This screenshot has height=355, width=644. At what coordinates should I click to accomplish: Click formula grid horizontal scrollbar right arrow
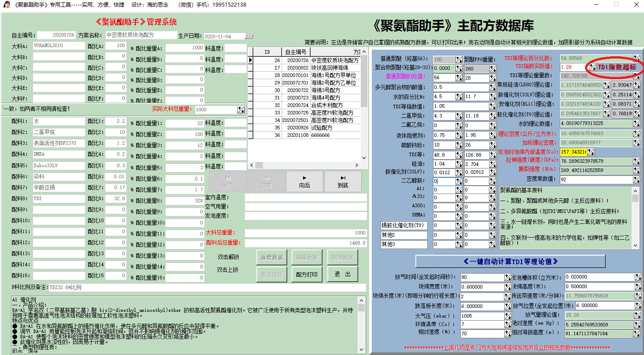pyautogui.click(x=357, y=165)
